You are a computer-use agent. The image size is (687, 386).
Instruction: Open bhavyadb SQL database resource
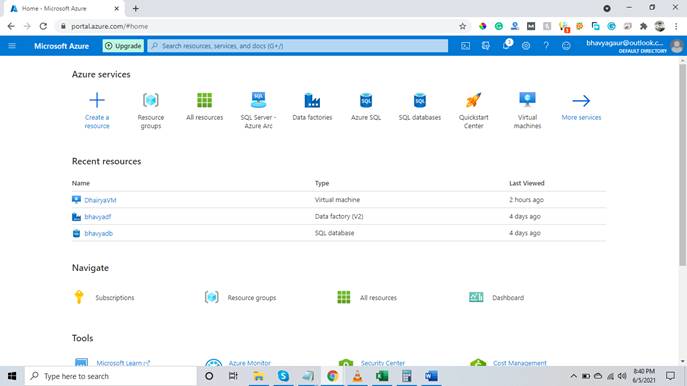98,234
